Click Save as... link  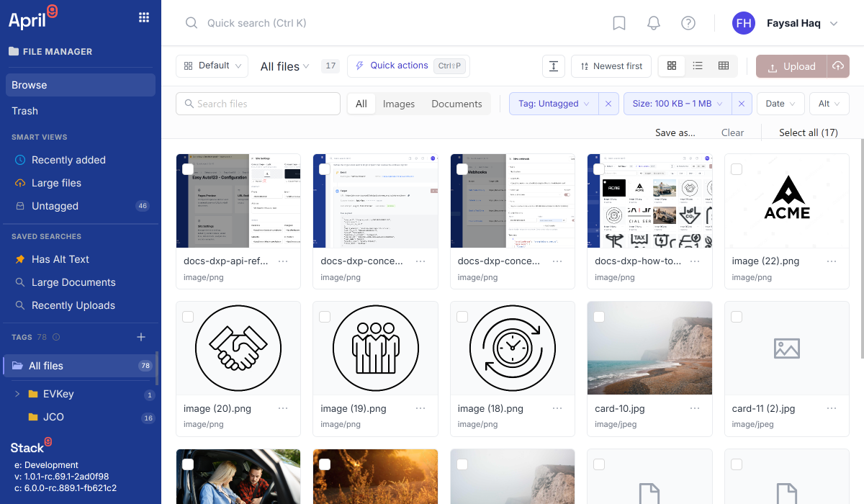tap(675, 132)
